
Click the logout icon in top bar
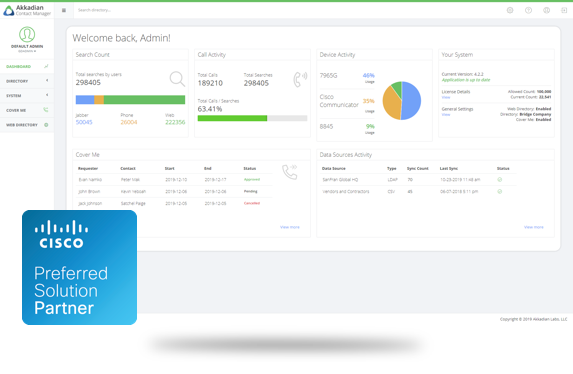pyautogui.click(x=564, y=10)
